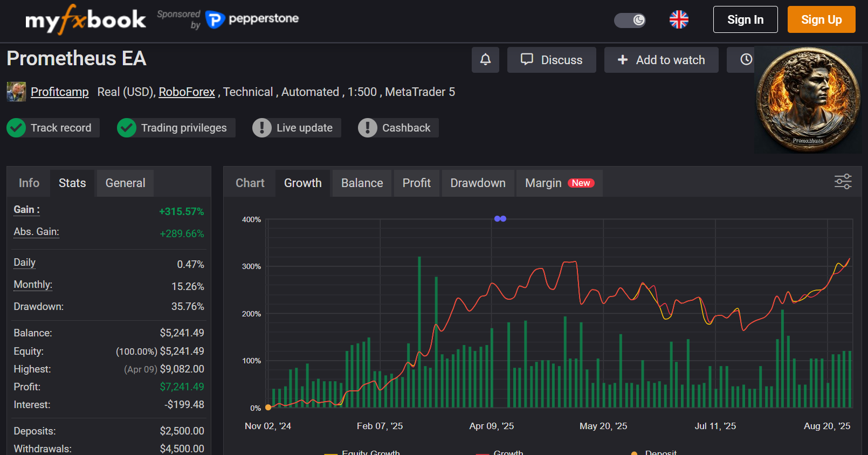Click the -$199.48 interest value
Viewport: 868px width, 455px height.
[x=184, y=405]
